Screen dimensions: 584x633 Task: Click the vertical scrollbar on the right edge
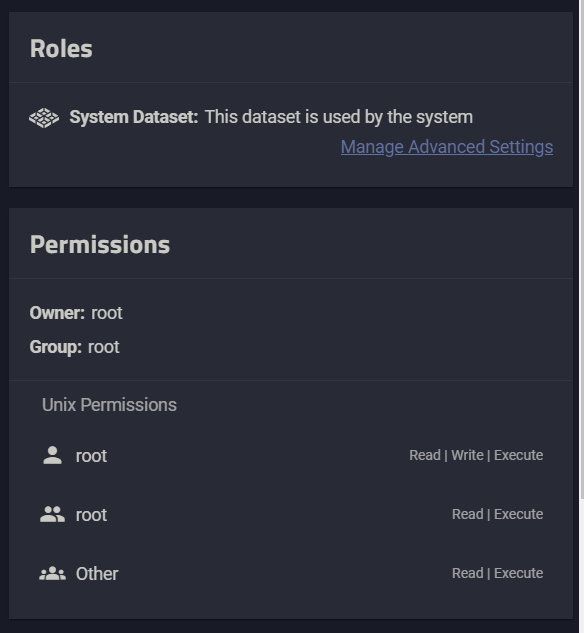pos(582,249)
